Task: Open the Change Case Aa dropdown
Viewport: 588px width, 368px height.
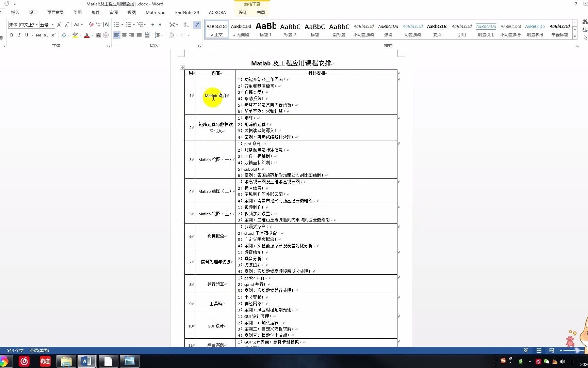Action: tap(78, 25)
